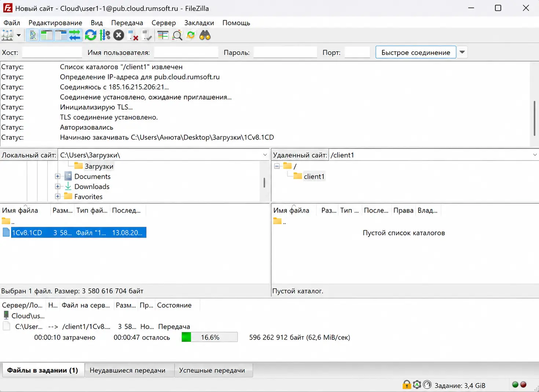Click the Состояние queue column header
This screenshot has width=539, height=392.
tap(177, 305)
